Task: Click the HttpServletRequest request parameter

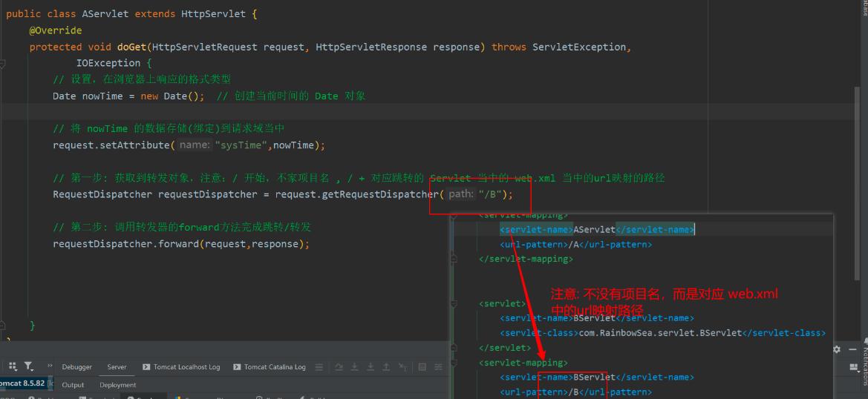Action: tap(227, 47)
